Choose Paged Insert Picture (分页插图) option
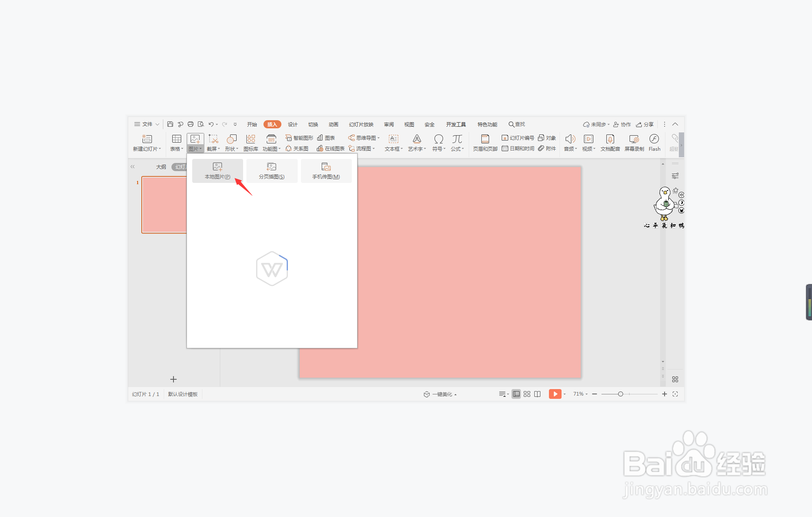Viewport: 812px width, 517px height. [272, 171]
